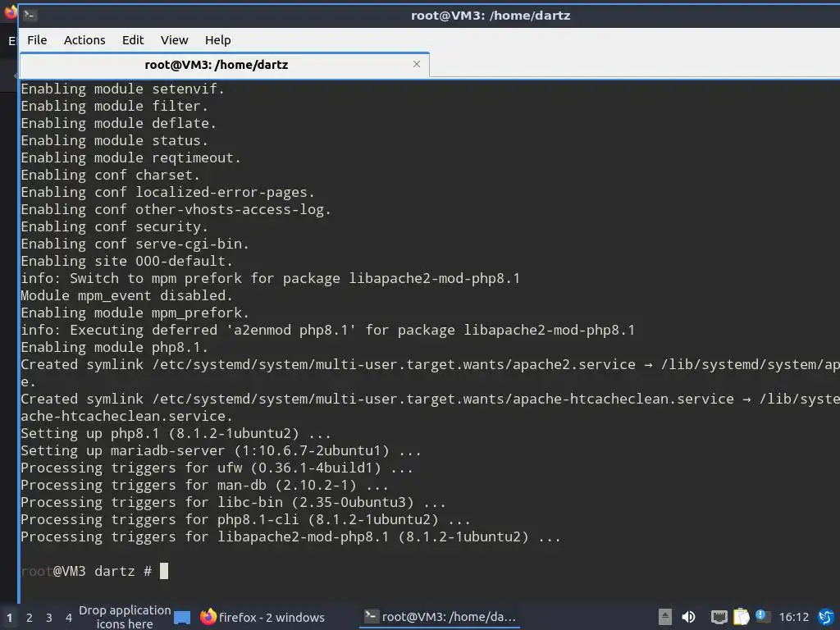Image resolution: width=840 pixels, height=630 pixels.
Task: Click the 'Setting up php8.1 (8.1.2-1ubuntu2)' line
Action: (x=176, y=433)
